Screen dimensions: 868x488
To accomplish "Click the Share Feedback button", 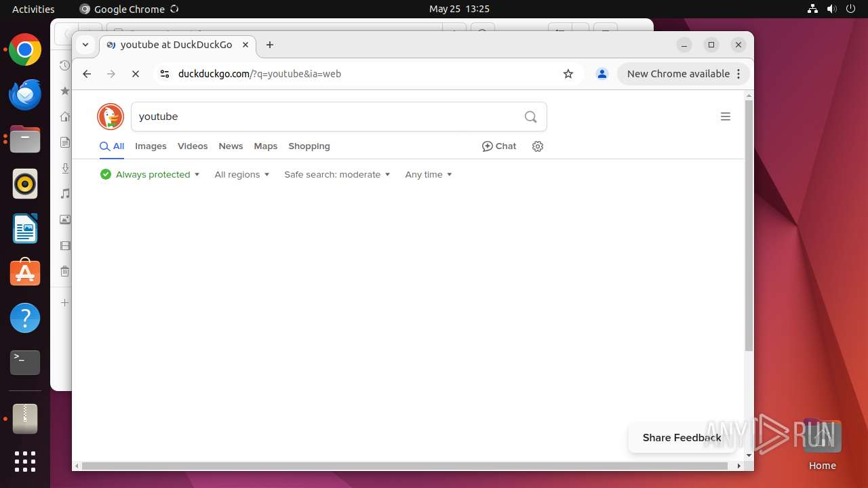I will tap(682, 438).
